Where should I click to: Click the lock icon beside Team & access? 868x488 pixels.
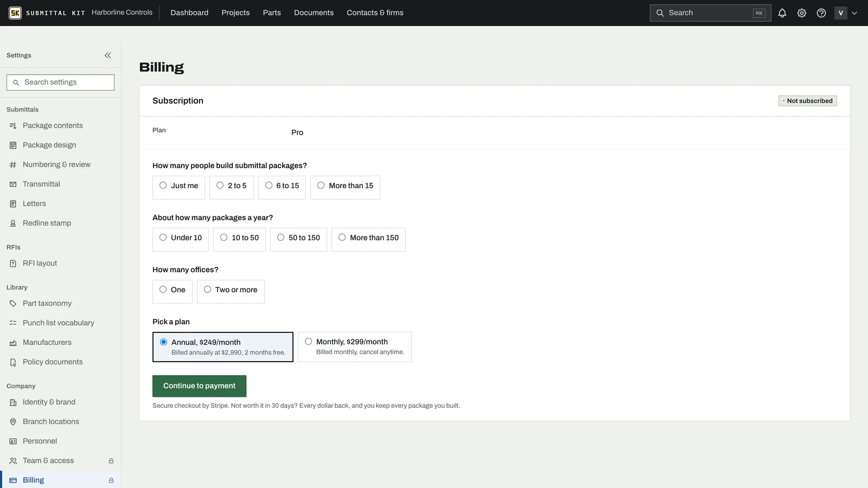(x=111, y=461)
